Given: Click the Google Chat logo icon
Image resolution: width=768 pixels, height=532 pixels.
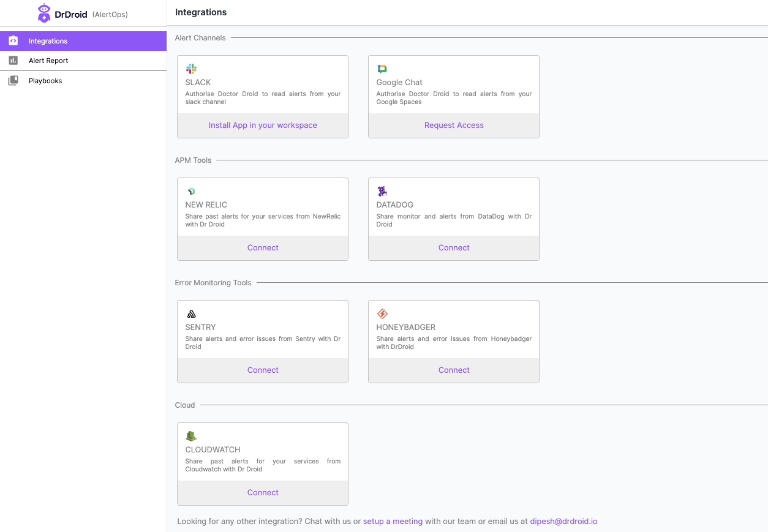Looking at the screenshot, I should coord(382,69).
